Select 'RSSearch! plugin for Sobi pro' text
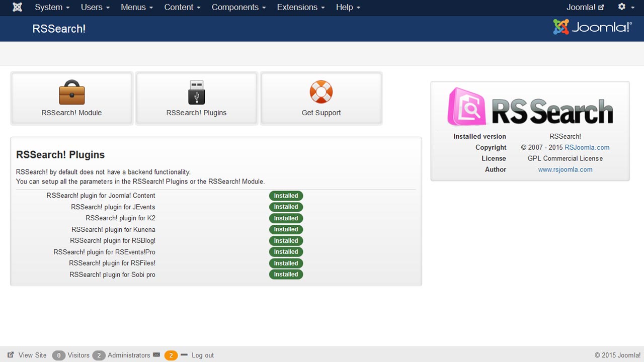 [112, 275]
